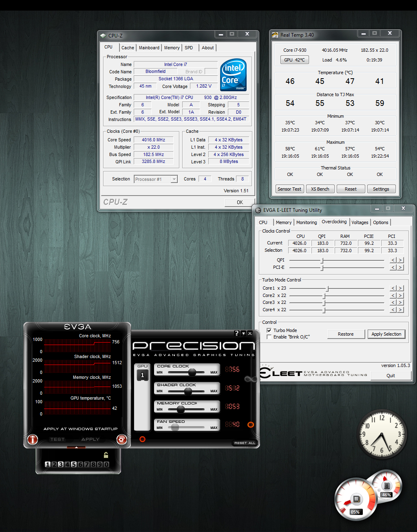Open XS Bench in Real Temp
Image resolution: width=417 pixels, height=532 pixels.
coord(320,189)
